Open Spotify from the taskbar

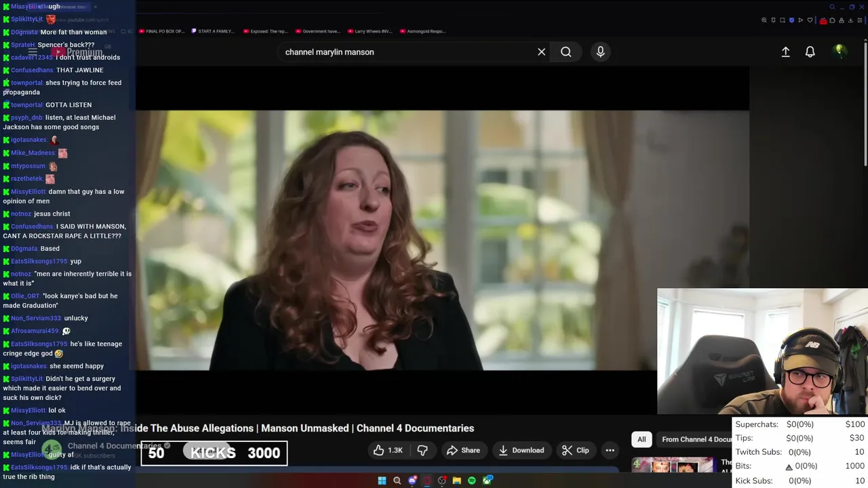472,481
